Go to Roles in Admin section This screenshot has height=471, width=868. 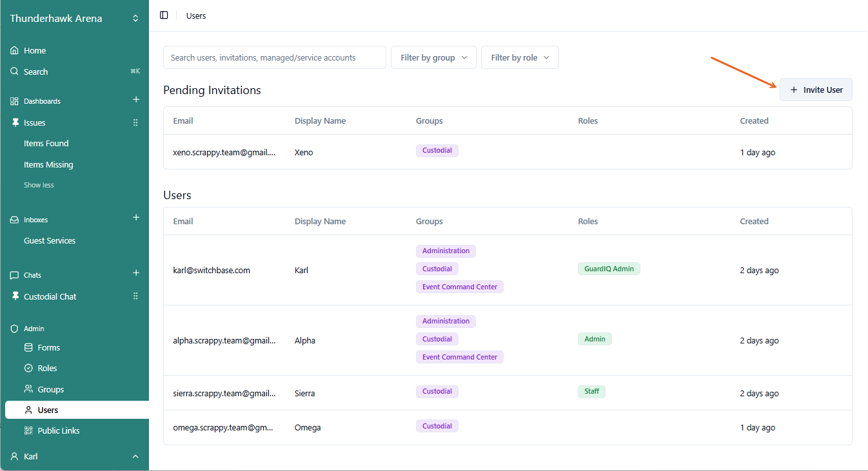pyautogui.click(x=47, y=368)
